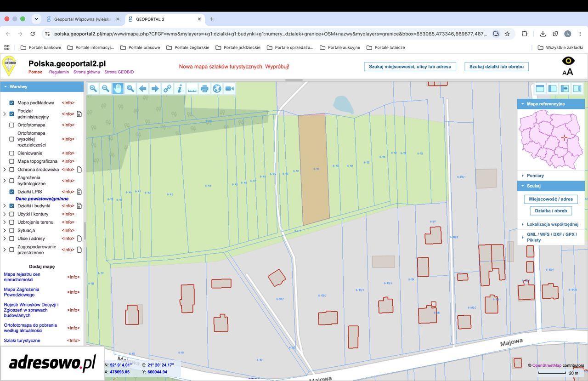
Task: Click Szukaj działki lub obrębu button
Action: click(497, 67)
